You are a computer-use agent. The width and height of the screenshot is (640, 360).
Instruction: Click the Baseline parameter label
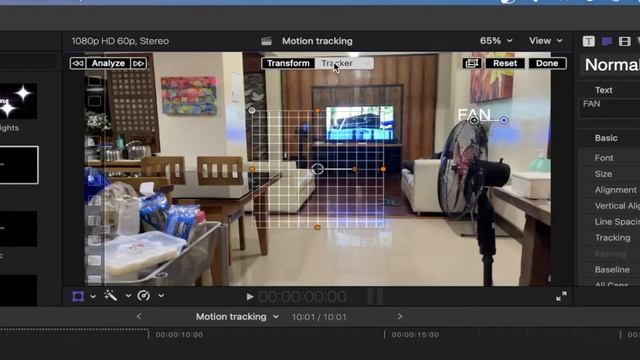(612, 269)
